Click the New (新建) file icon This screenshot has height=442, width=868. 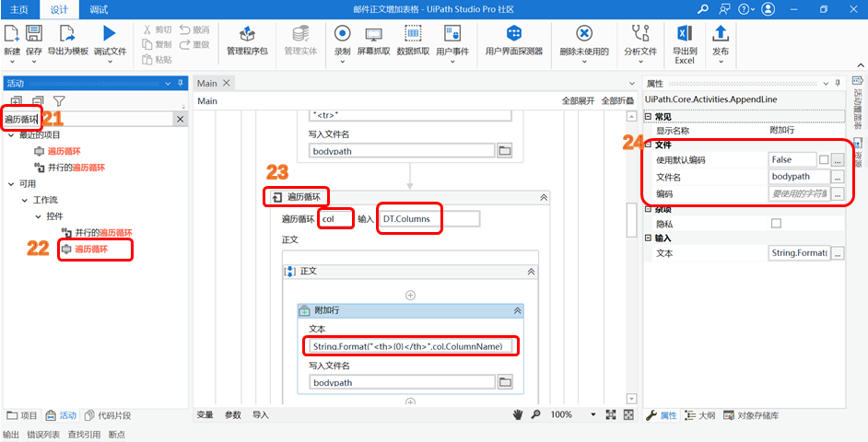tap(12, 34)
